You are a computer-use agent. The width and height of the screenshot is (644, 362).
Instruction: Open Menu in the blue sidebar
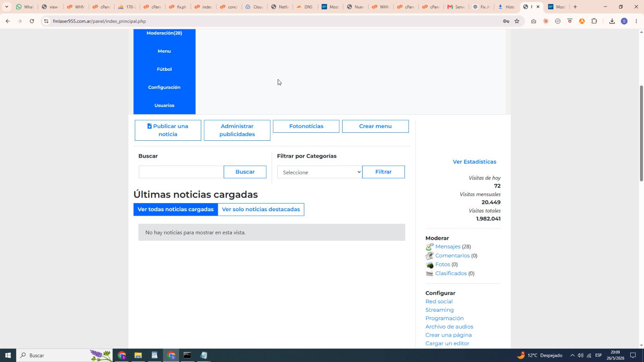pos(164,51)
